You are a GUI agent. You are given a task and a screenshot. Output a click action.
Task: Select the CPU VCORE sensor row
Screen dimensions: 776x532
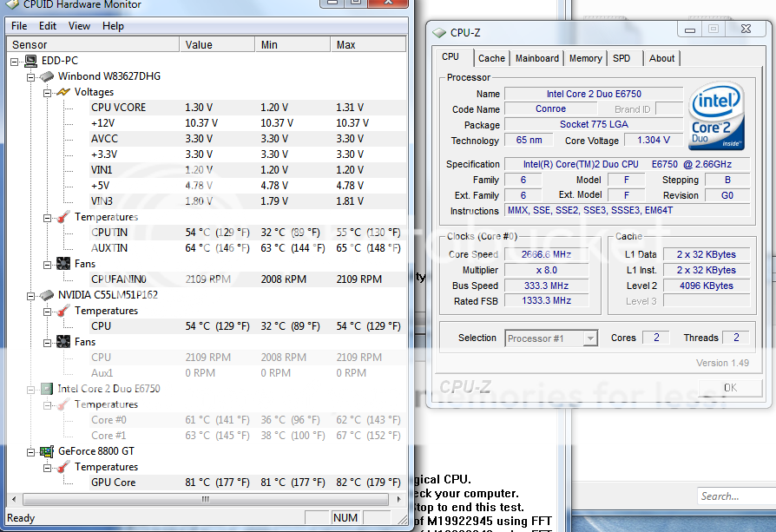click(x=118, y=108)
